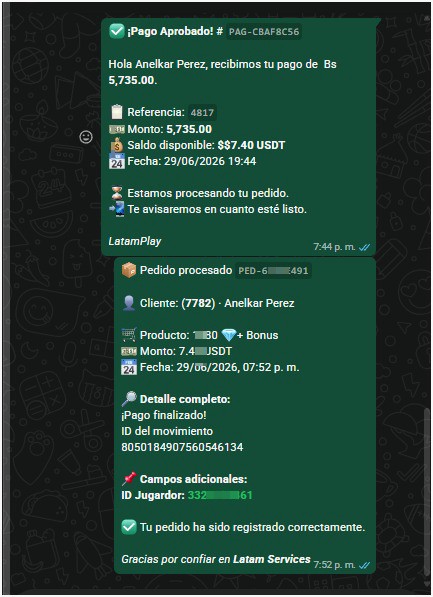433x597 pixels.
Task: Click the PED order code
Action: 273,271
